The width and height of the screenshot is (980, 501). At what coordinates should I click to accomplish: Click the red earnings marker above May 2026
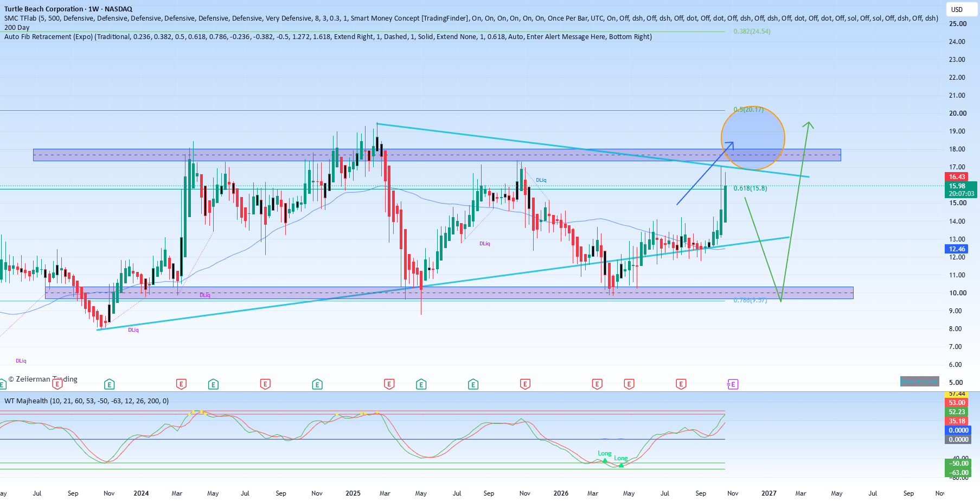pyautogui.click(x=629, y=384)
